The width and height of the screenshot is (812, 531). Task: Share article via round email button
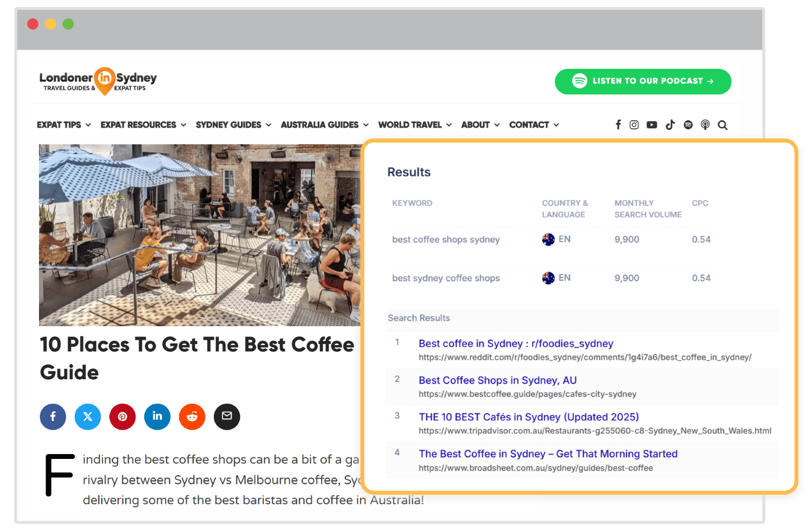pos(227,417)
